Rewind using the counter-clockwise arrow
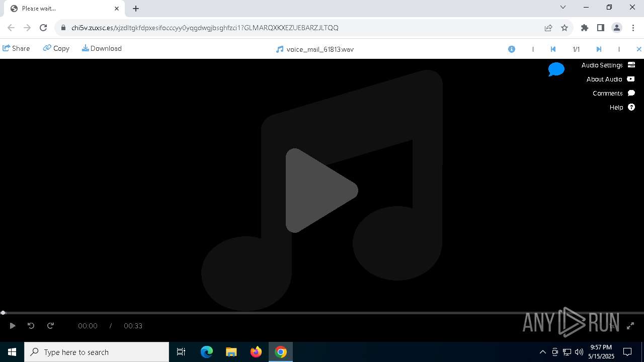 (x=31, y=326)
